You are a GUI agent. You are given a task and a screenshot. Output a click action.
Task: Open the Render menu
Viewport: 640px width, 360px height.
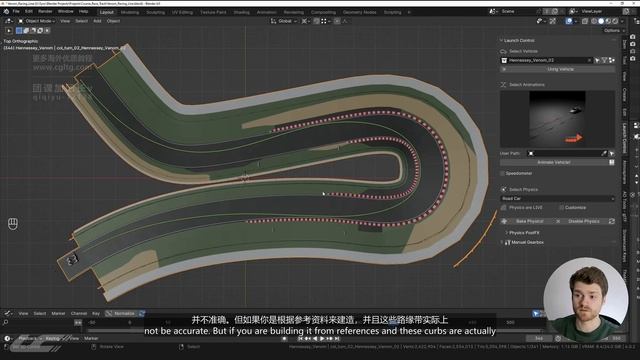(x=45, y=11)
